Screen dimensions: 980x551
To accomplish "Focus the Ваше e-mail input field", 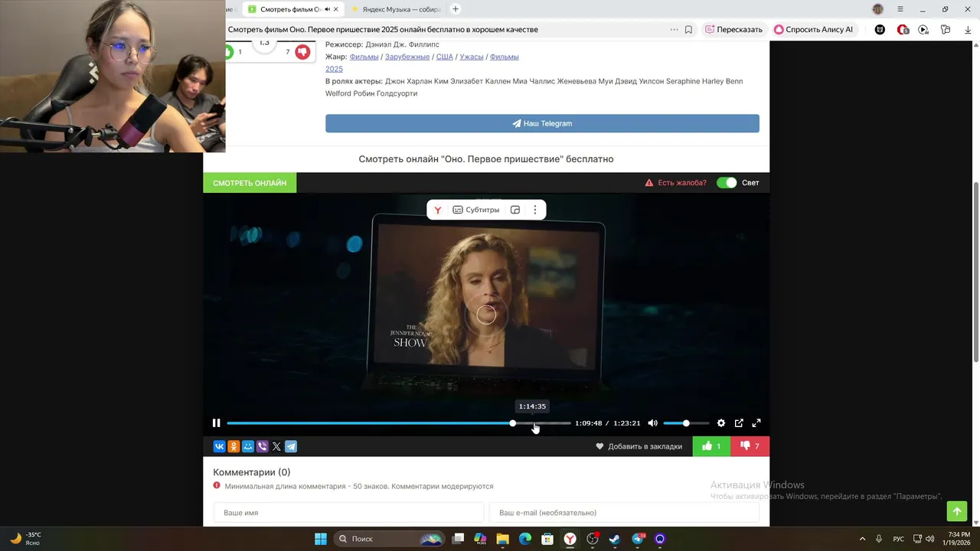I will [x=624, y=513].
